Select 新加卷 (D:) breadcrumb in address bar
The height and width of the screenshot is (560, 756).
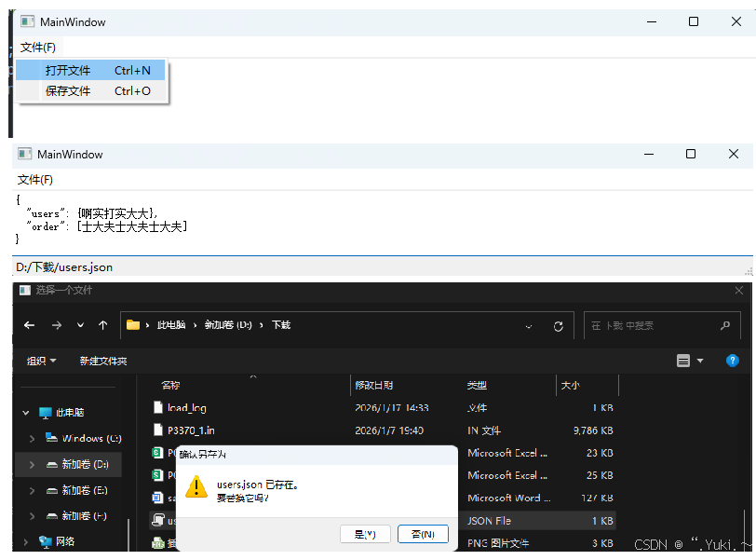click(228, 325)
